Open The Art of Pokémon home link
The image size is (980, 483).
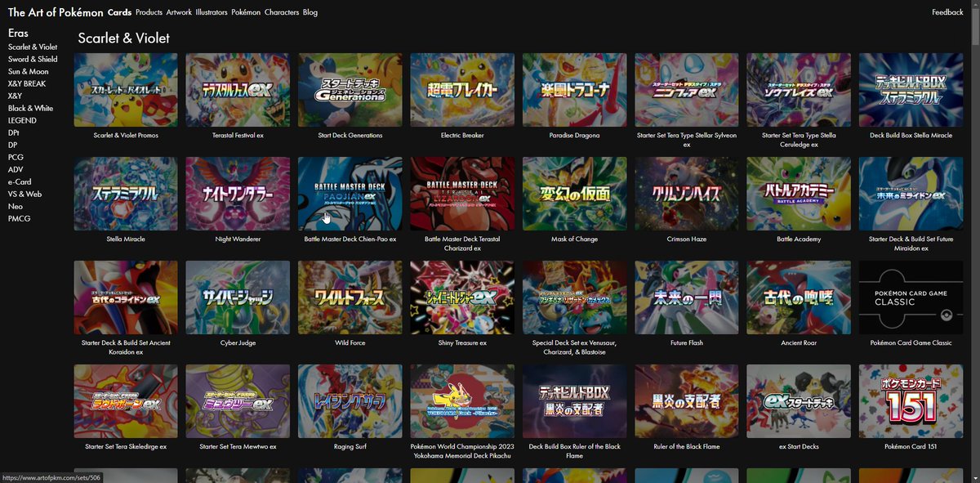(56, 12)
